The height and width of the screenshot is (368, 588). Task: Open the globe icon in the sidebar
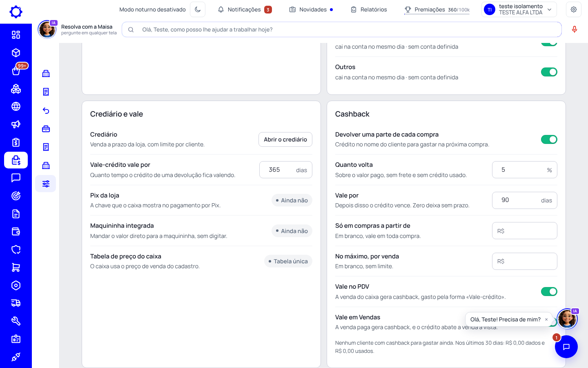[16, 106]
